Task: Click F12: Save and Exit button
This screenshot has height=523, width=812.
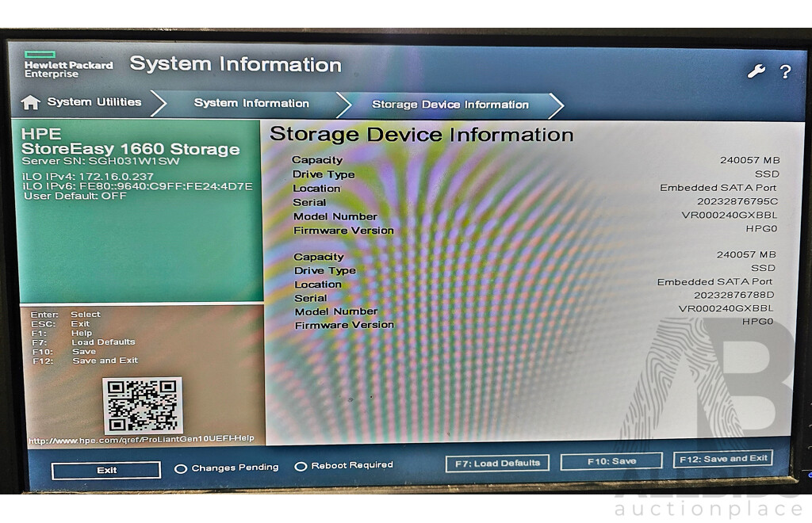Action: 723,458
